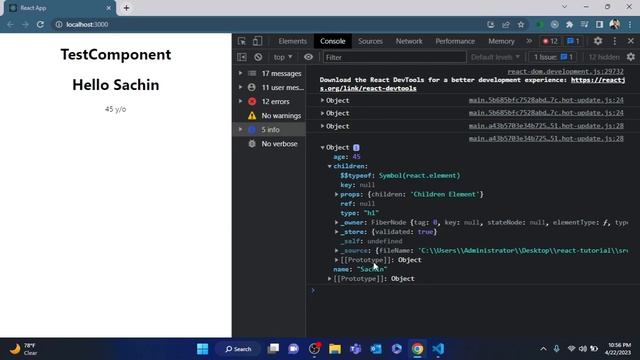
Task: Click the 1 Issue button in console toolbar
Action: (553, 57)
